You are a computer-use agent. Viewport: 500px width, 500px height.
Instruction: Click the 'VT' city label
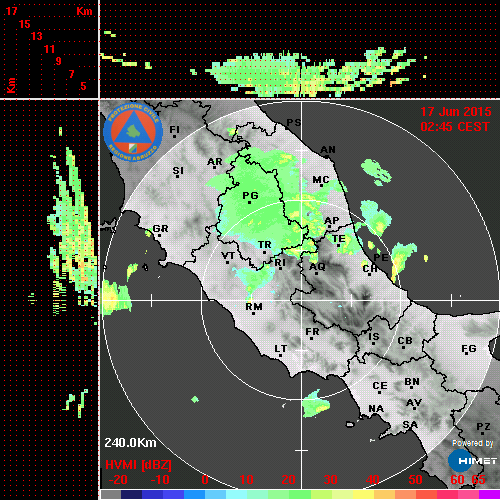[x=228, y=256]
